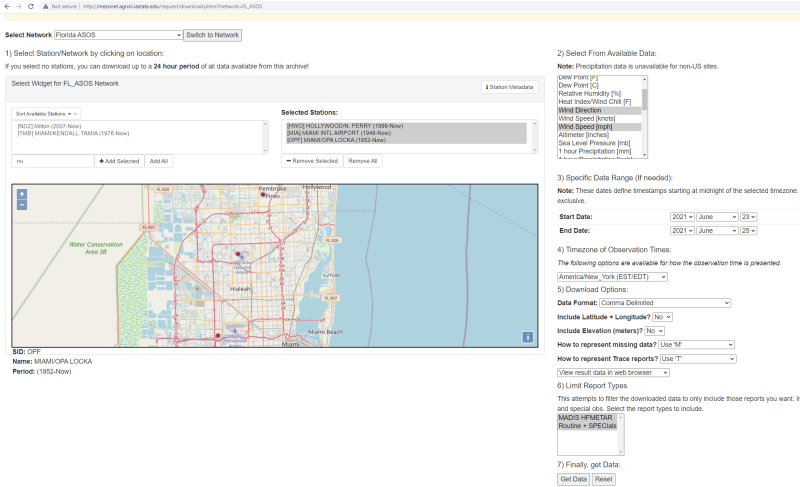Open Start Date day dropdown
This screenshot has height=487, width=800.
pos(748,217)
